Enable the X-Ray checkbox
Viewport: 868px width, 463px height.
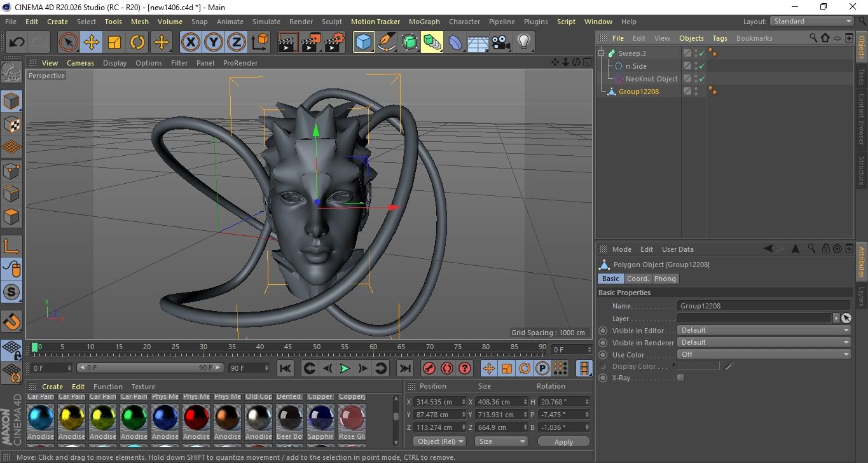pos(681,378)
